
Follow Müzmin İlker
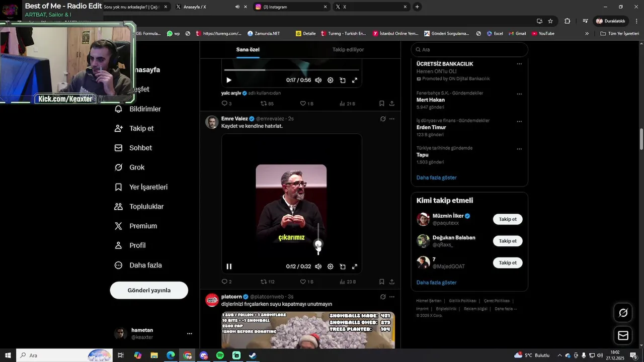tap(508, 219)
